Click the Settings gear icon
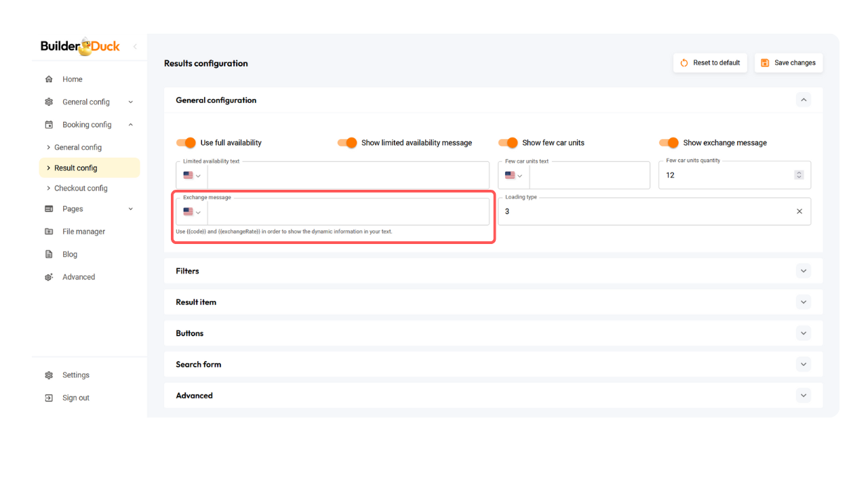The height and width of the screenshot is (488, 868). coord(49,375)
